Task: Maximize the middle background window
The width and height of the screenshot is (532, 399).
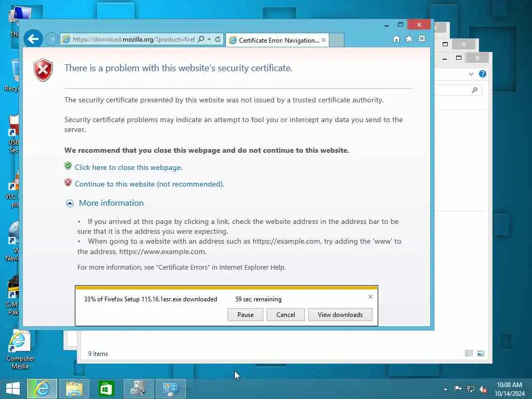Action: (x=445, y=45)
